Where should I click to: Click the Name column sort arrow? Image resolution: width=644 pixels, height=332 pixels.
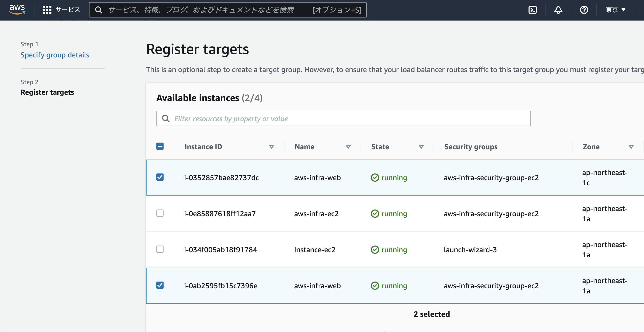point(348,147)
